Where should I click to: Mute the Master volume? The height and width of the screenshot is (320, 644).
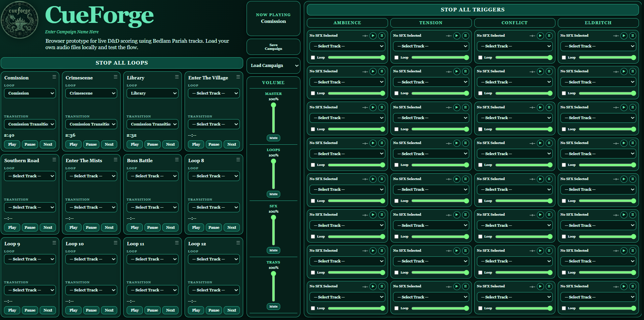tap(273, 138)
